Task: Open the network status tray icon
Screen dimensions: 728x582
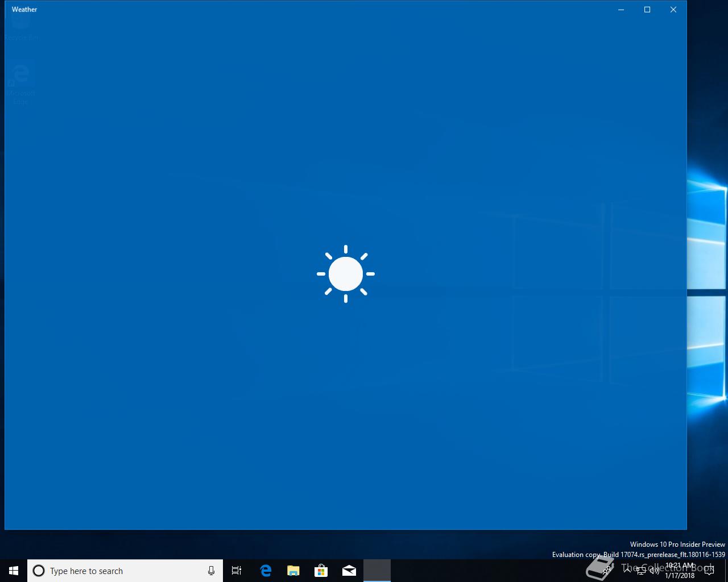Action: pos(641,571)
